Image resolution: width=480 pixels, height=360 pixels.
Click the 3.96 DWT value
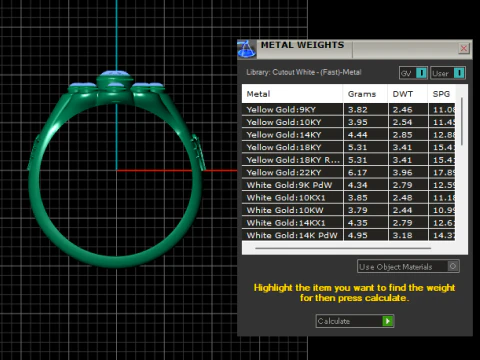click(x=402, y=172)
